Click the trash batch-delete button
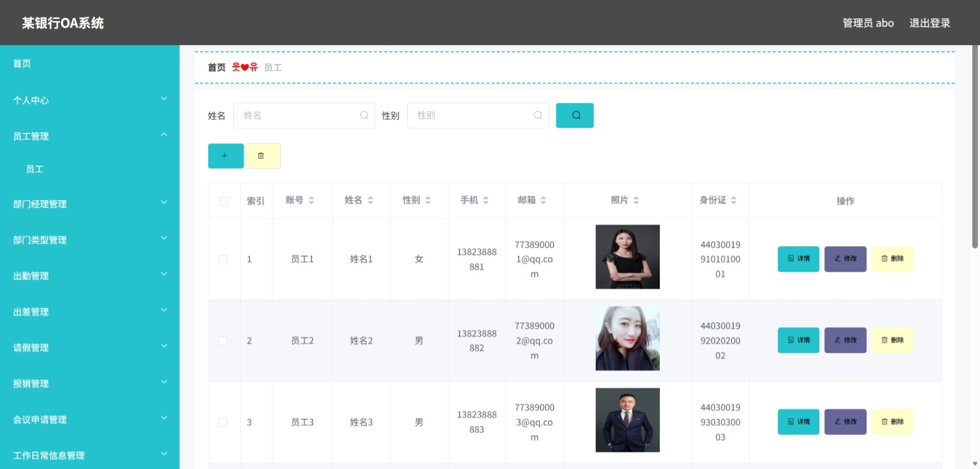Screen dimensions: 980x469 [262, 156]
